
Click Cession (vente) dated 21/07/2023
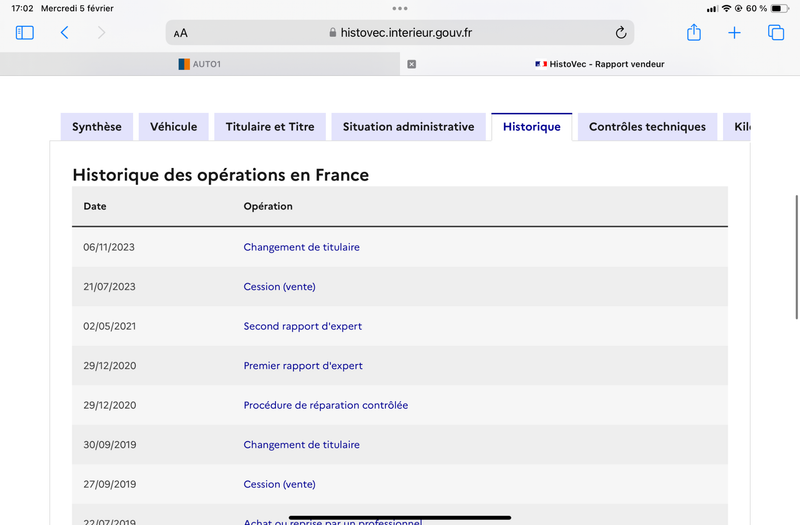coord(280,287)
